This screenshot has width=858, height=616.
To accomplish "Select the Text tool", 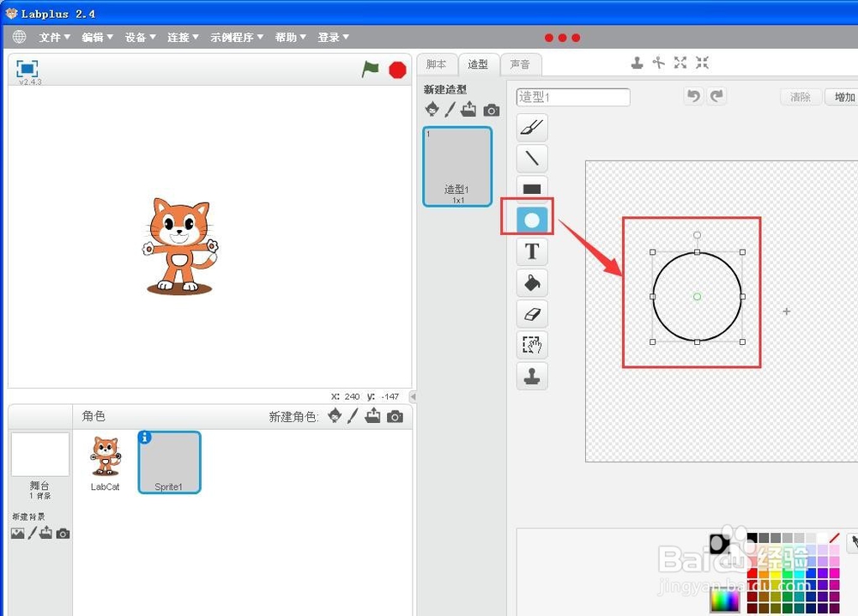I will tap(532, 251).
